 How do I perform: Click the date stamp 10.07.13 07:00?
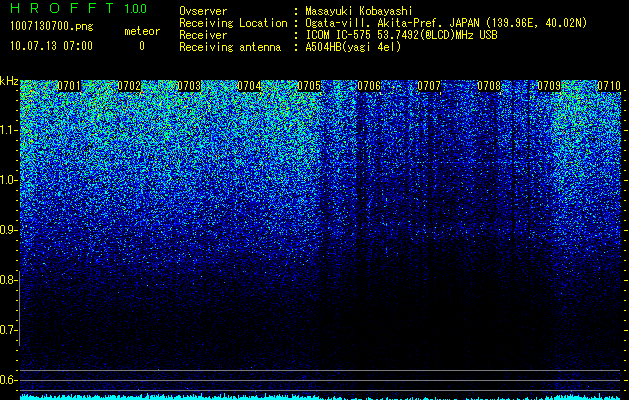click(x=51, y=46)
